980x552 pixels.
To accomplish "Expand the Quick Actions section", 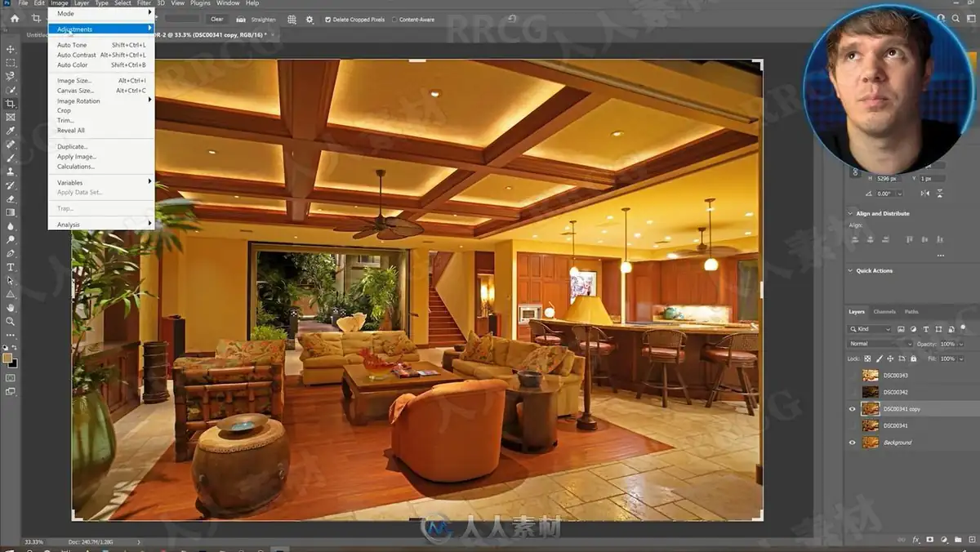I will pyautogui.click(x=850, y=270).
